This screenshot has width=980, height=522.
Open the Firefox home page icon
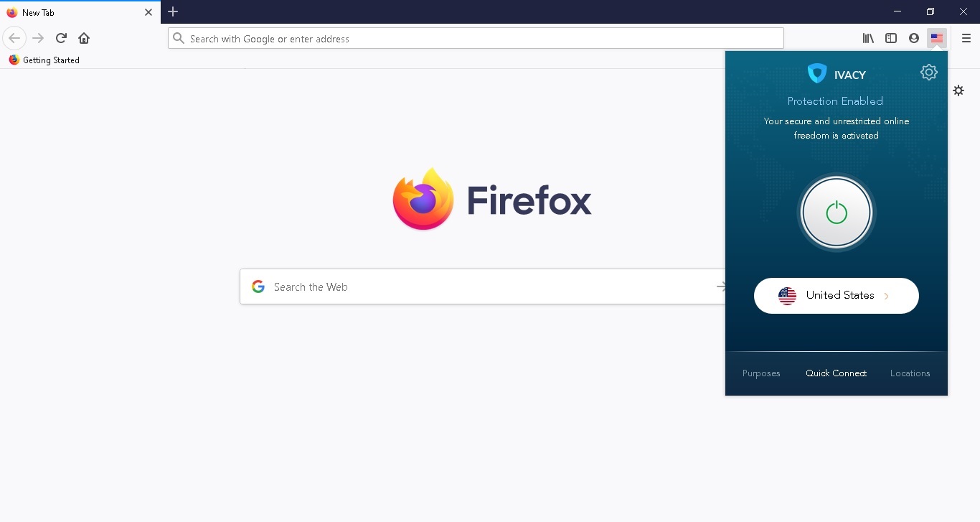[84, 38]
